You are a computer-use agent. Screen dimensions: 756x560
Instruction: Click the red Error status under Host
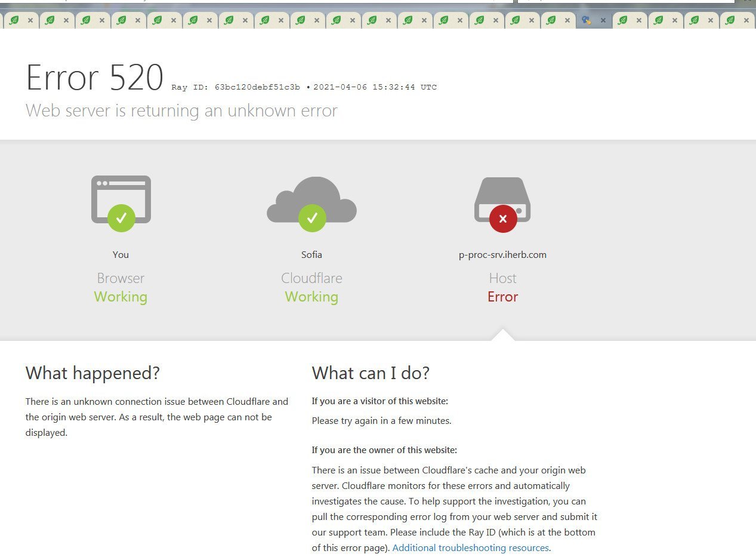click(x=502, y=297)
